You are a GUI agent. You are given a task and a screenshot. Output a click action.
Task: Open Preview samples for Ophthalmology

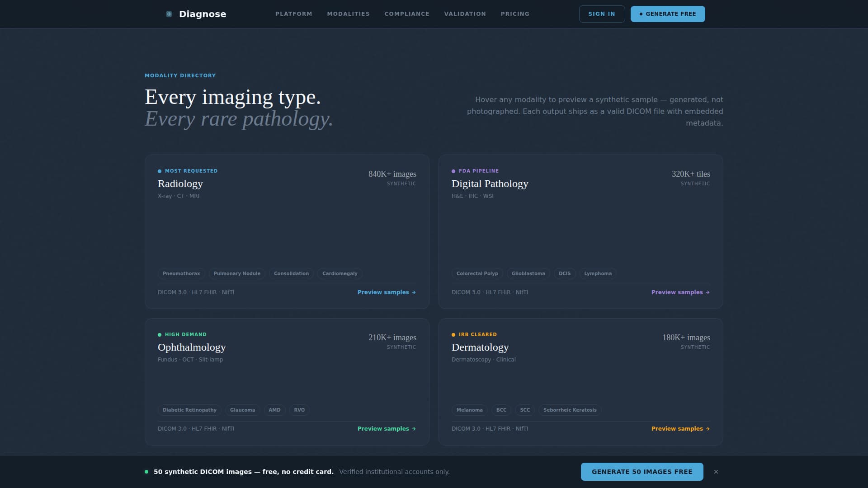coord(387,429)
